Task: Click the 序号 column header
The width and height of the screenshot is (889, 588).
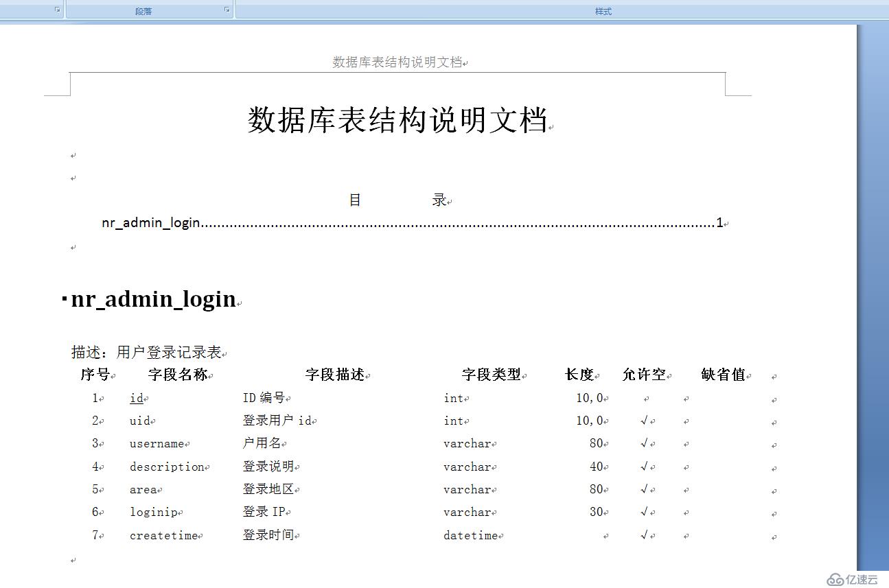Action: click(x=95, y=375)
